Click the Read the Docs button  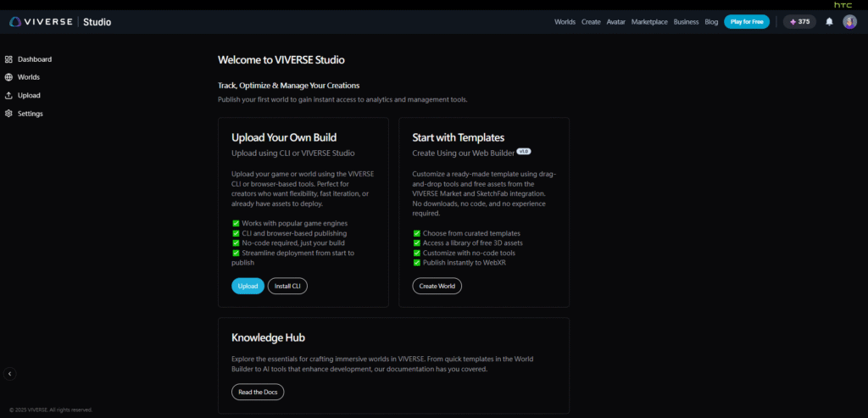click(258, 392)
